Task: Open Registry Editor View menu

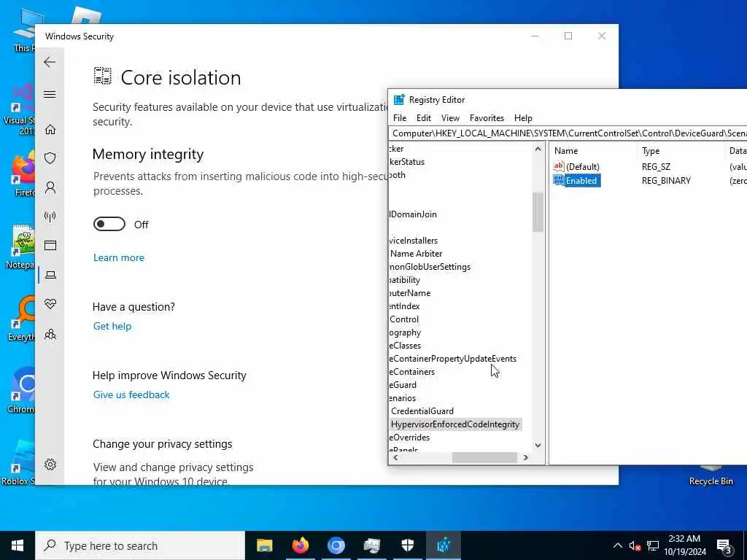Action: (x=450, y=118)
